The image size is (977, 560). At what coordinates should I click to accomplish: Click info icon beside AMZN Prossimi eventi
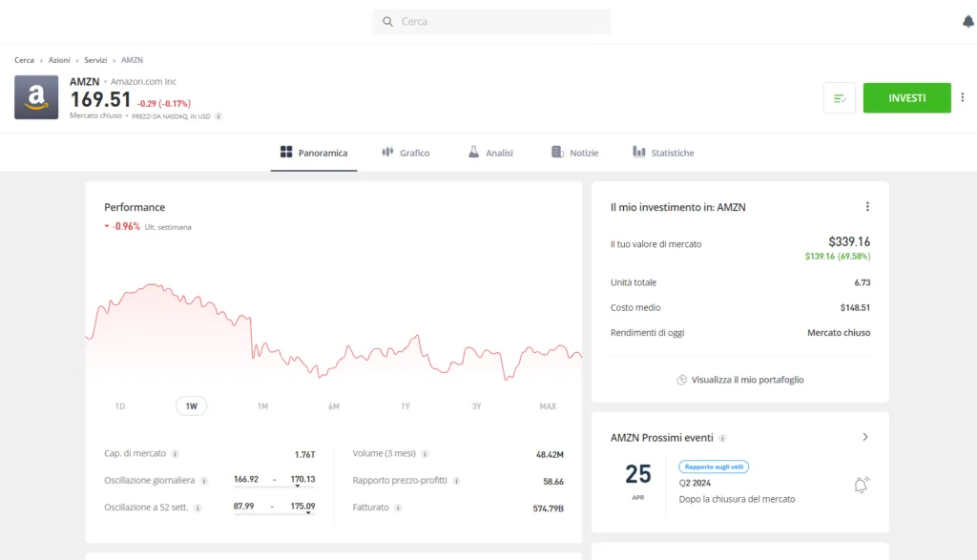(x=723, y=439)
